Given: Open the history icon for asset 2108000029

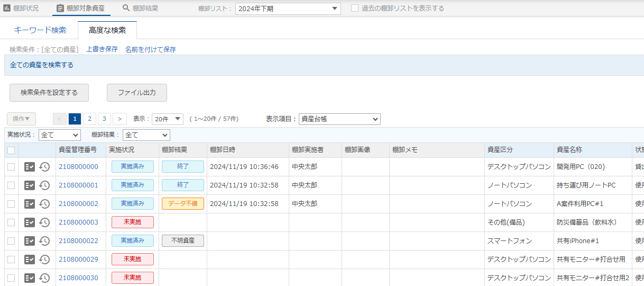Looking at the screenshot, I should point(45,260).
